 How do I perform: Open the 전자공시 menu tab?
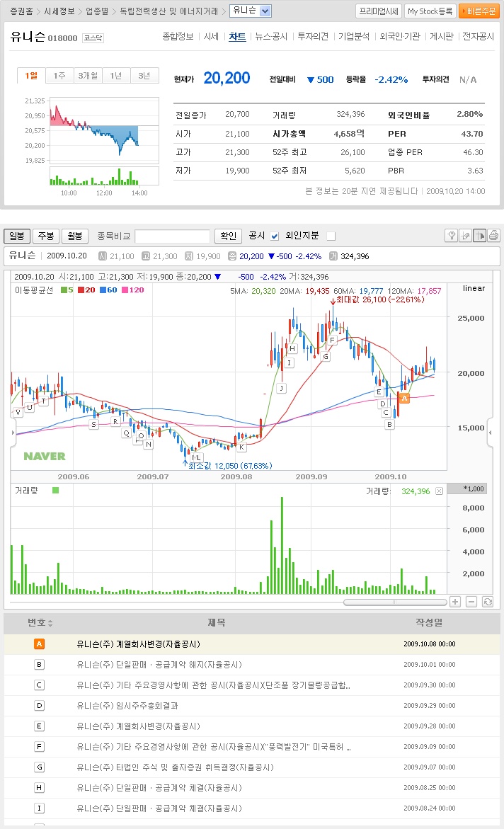tap(478, 37)
